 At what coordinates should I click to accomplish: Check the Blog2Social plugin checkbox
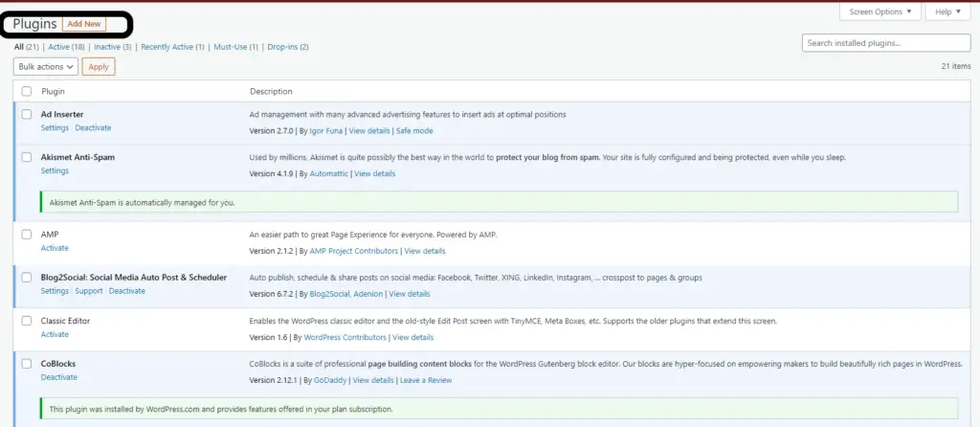[26, 278]
